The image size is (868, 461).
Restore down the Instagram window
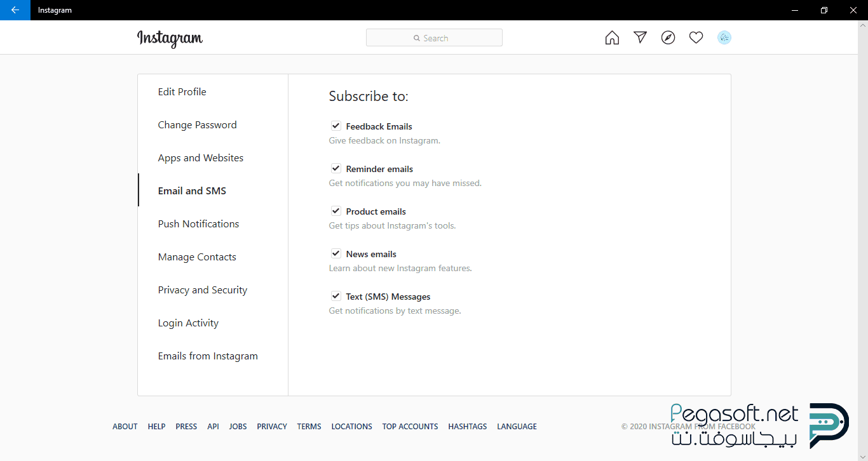[x=824, y=10]
